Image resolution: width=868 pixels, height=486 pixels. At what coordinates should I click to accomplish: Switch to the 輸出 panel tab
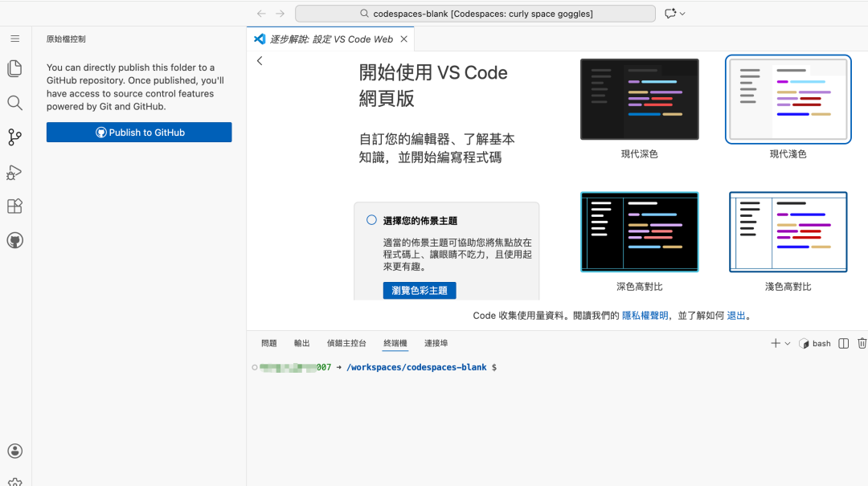[x=301, y=343]
